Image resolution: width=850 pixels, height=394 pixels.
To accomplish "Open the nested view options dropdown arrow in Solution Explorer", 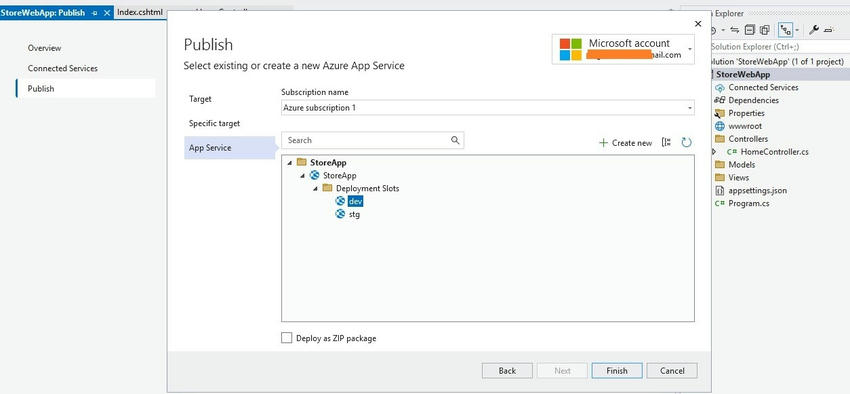I will tap(797, 30).
